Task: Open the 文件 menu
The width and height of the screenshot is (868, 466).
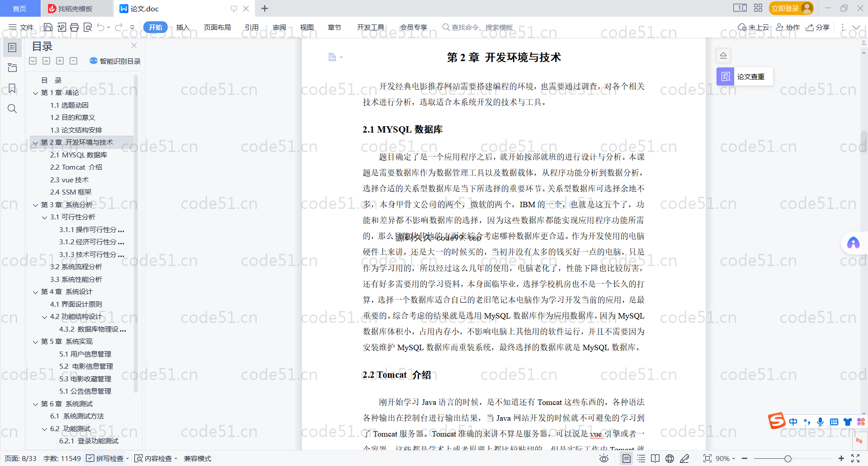Action: [21, 27]
